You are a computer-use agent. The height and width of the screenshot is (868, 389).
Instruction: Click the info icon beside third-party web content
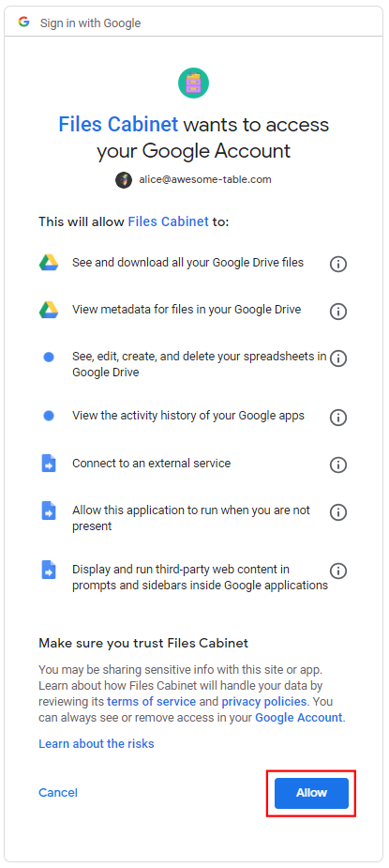tap(338, 571)
